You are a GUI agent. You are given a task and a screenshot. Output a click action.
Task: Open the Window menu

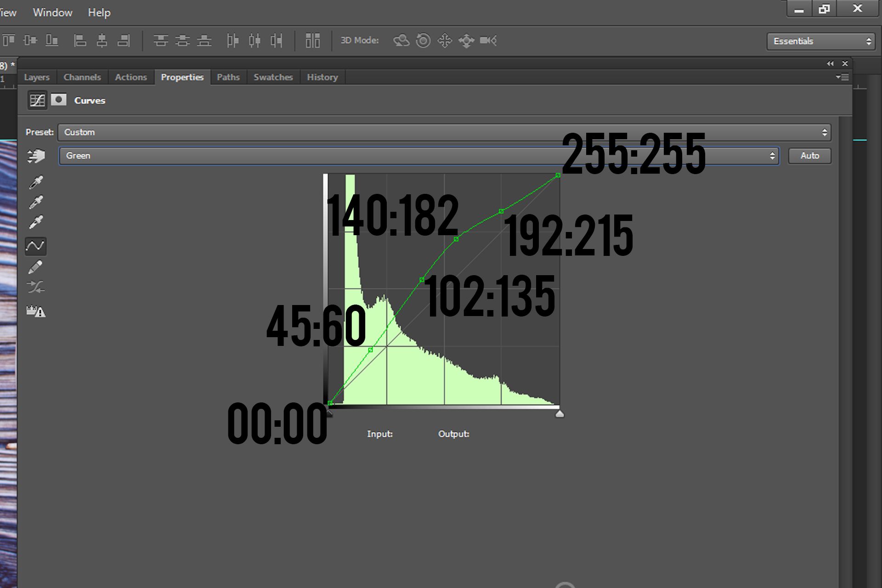52,12
